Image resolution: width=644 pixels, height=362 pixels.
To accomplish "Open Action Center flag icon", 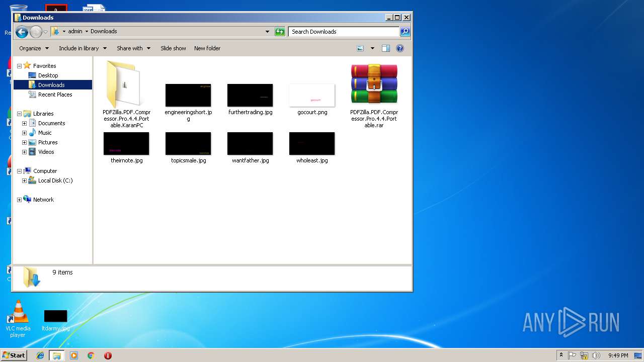I will (572, 355).
